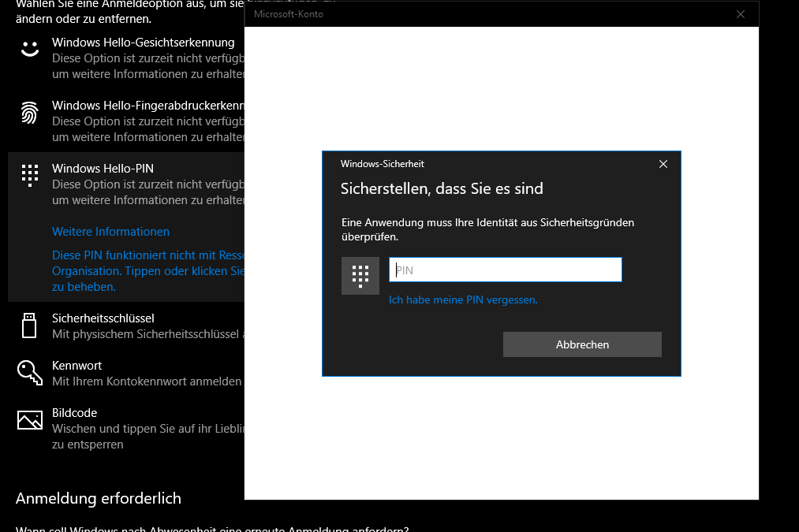Click the PIN input field
The width and height of the screenshot is (799, 532).
point(505,270)
